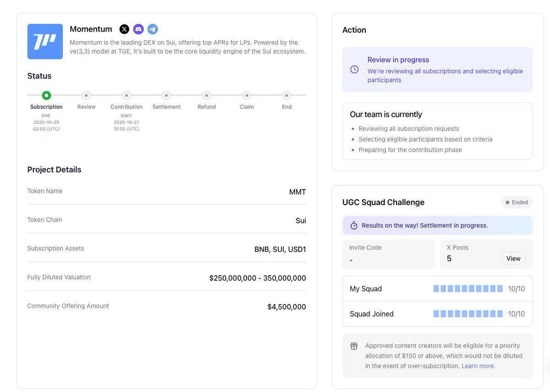Select the End status step marker

[x=286, y=95]
